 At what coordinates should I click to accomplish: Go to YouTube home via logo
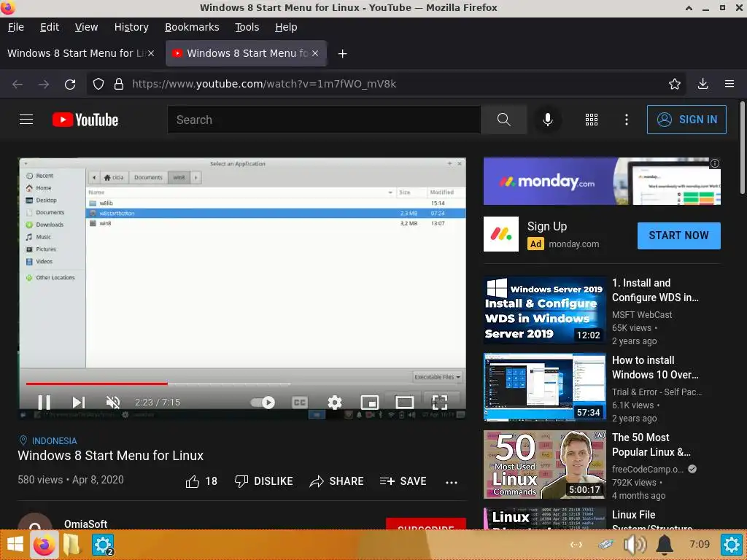85,120
